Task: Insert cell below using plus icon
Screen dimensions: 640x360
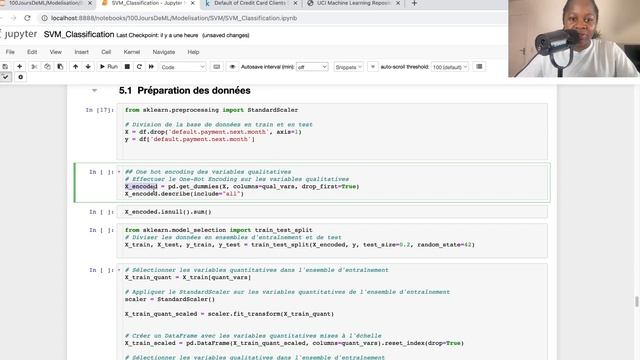Action: coord(19,67)
